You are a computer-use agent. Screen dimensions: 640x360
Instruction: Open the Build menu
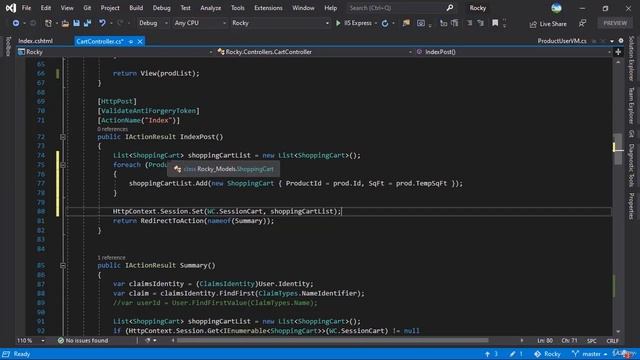tap(136, 8)
